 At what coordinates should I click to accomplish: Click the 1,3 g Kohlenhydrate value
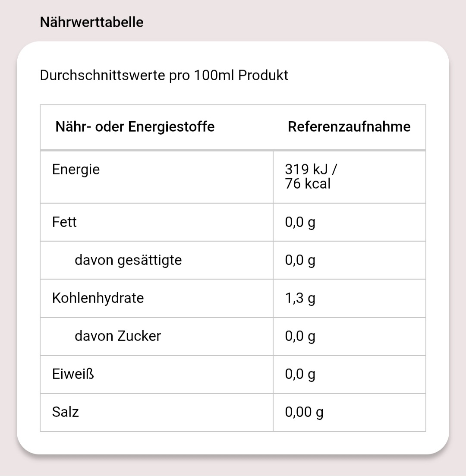click(x=300, y=299)
